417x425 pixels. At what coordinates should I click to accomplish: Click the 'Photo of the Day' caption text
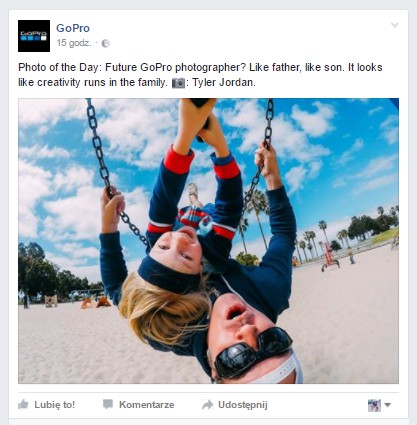[x=59, y=67]
